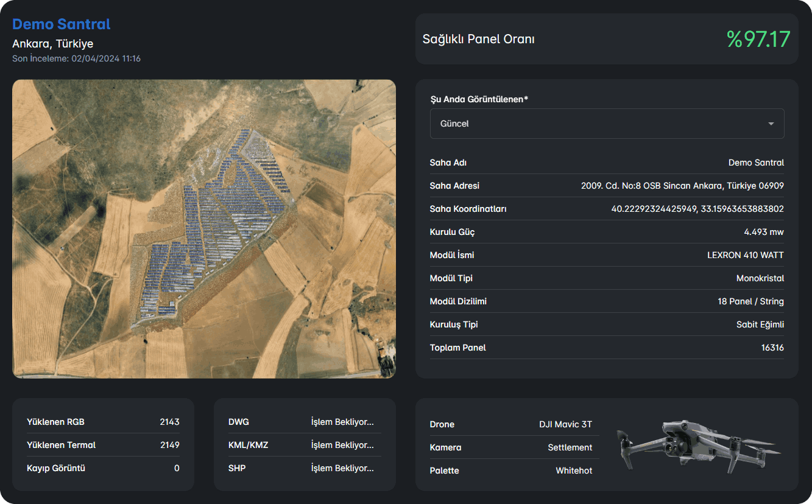Click the Modül İsmi LEXRON 410 WATT value
The width and height of the screenshot is (812, 504).
point(745,255)
